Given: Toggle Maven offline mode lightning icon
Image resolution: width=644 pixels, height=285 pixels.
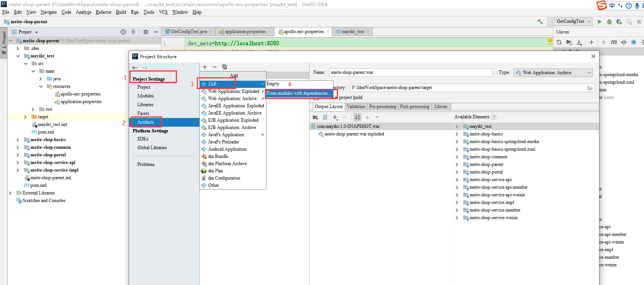Looking at the screenshot, I should (634, 42).
